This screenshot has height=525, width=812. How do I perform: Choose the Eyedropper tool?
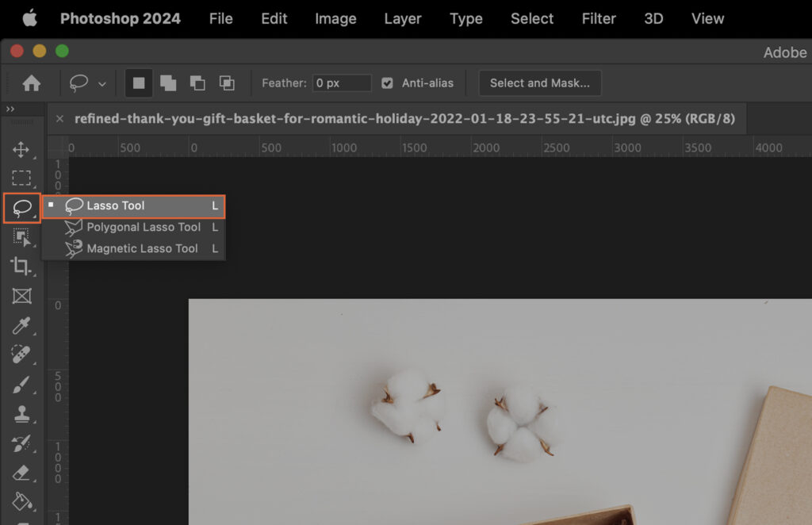[x=21, y=327]
